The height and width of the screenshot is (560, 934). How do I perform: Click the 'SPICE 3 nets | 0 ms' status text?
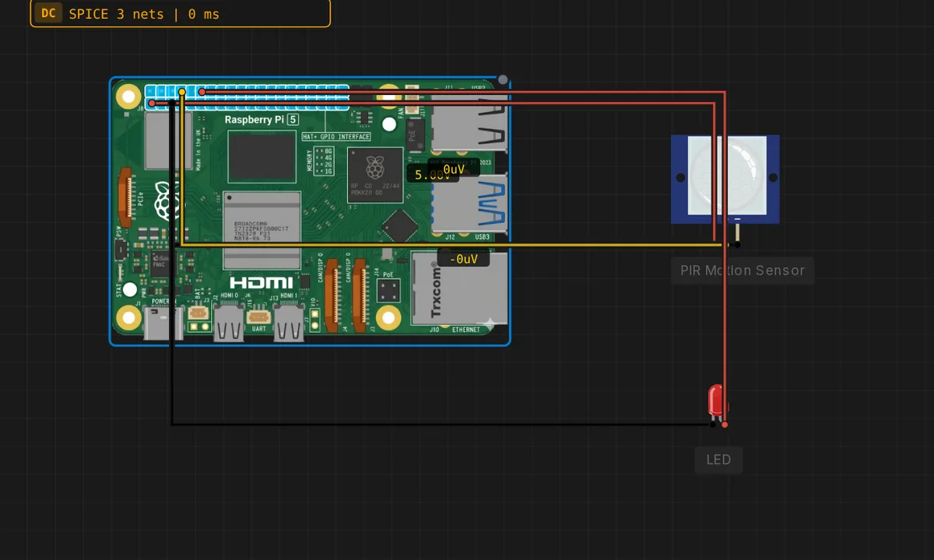click(x=144, y=14)
